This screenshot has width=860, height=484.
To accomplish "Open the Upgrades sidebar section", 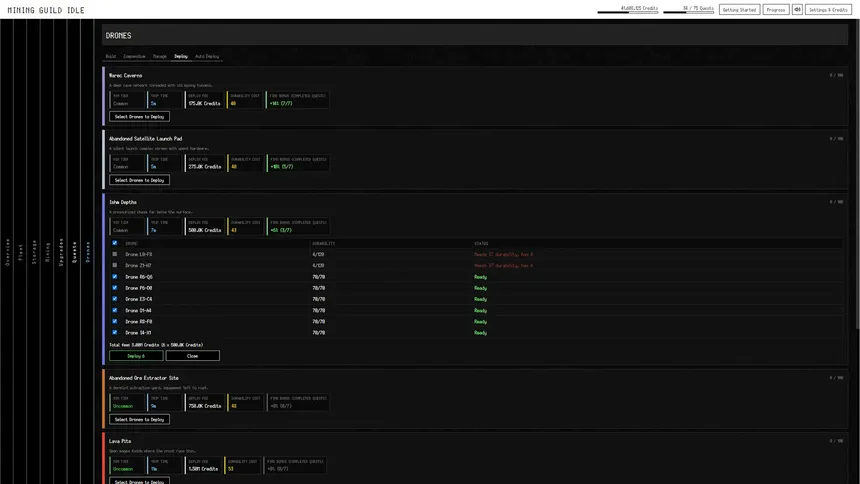I will [61, 252].
